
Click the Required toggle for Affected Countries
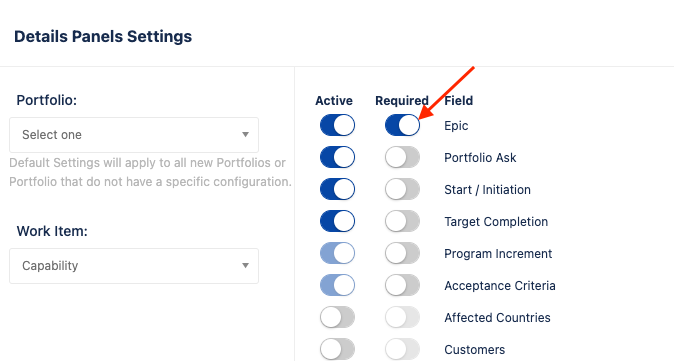402,317
